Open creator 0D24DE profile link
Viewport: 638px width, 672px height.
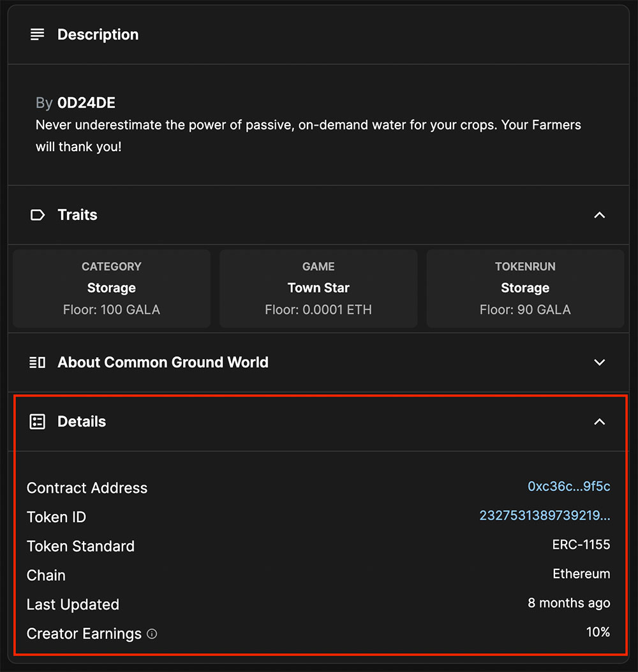pos(86,103)
